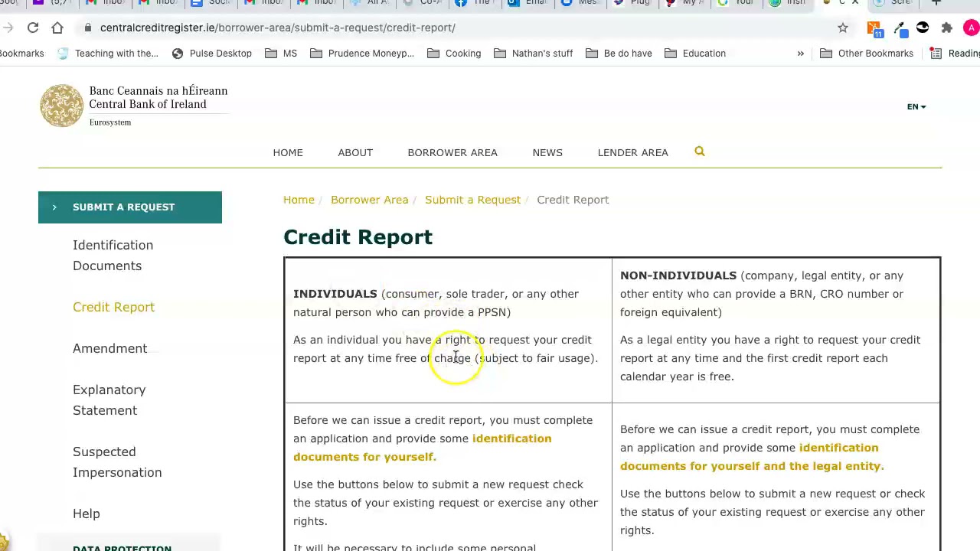The width and height of the screenshot is (980, 551).
Task: Open the Education bookmarks folder
Action: click(x=695, y=54)
